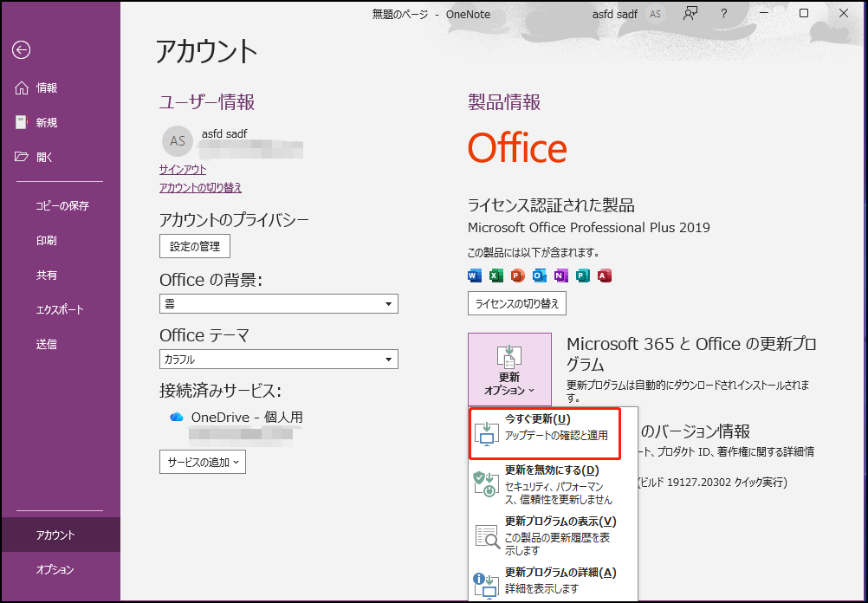868x603 pixels.
Task: Click the AS account badge in title bar
Action: 655,15
